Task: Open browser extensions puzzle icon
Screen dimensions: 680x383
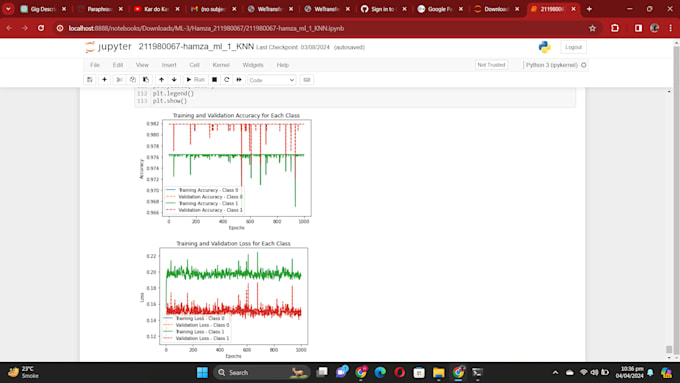Action: coord(615,28)
